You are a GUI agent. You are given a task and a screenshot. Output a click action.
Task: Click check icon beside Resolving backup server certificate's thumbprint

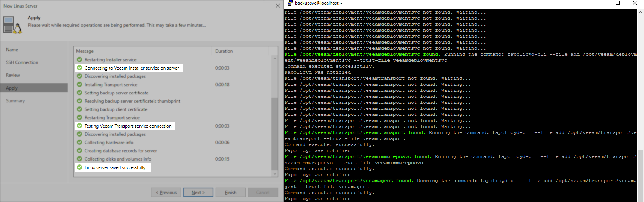click(x=79, y=101)
